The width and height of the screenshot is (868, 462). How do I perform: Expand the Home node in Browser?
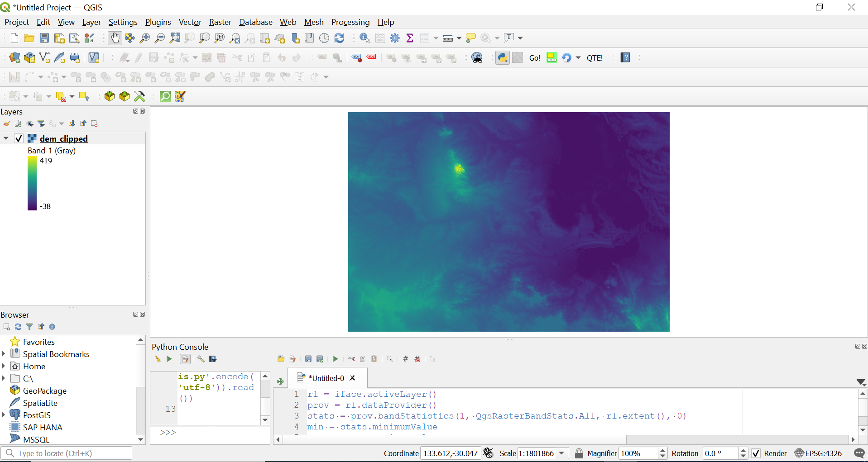click(4, 366)
